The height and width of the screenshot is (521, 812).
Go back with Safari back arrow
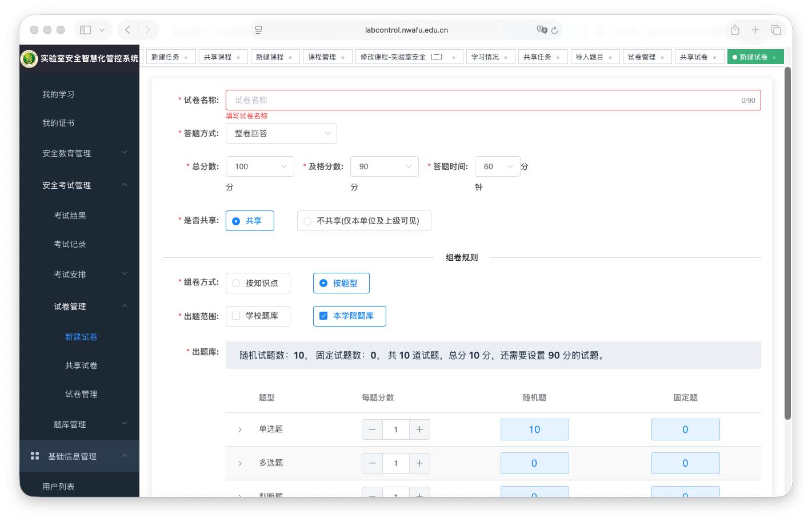click(x=127, y=30)
